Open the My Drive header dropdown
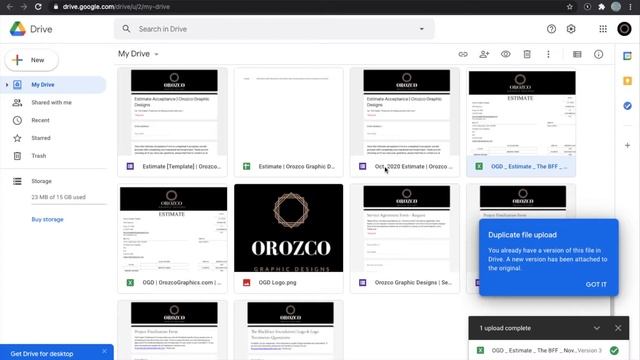Viewport: 640px width, 360px height. coord(138,54)
